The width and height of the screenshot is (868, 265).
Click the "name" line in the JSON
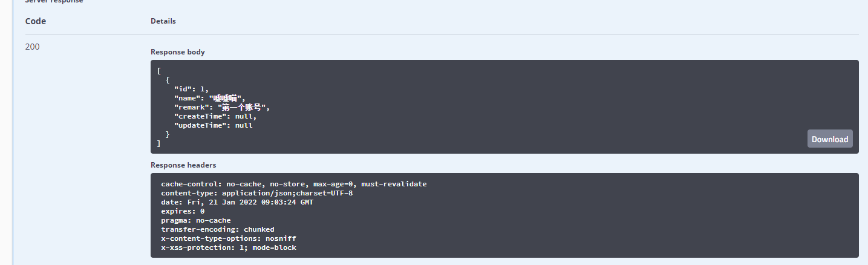point(209,98)
